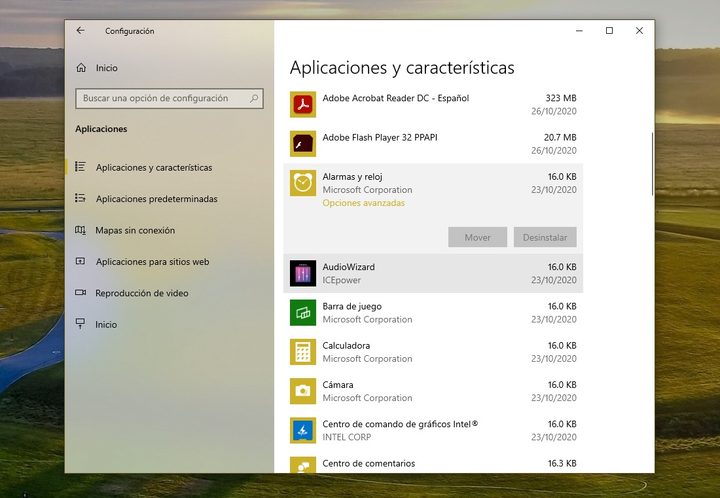The height and width of the screenshot is (498, 720).
Task: Click the Calculadora app icon
Action: 303,352
